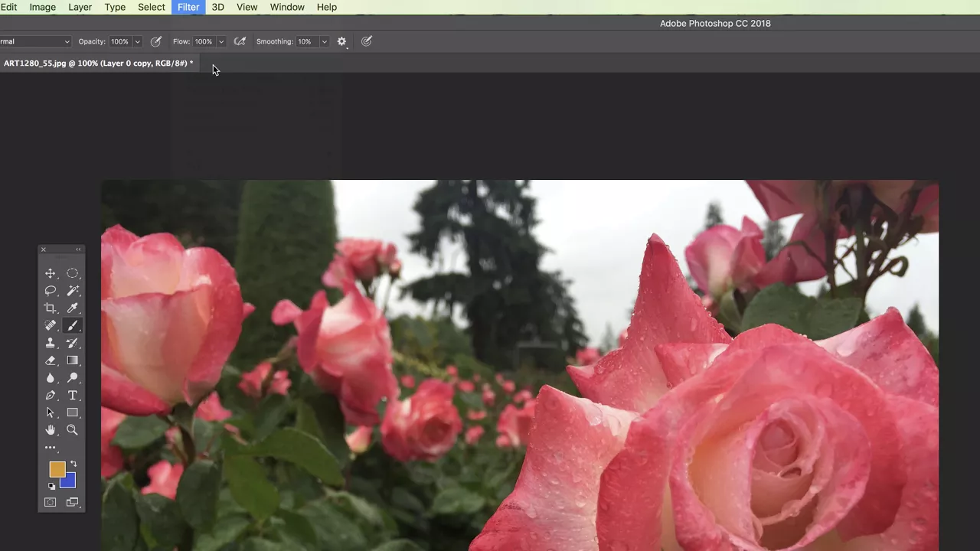This screenshot has height=551, width=980.
Task: Toggle Quick Mask mode
Action: click(51, 503)
